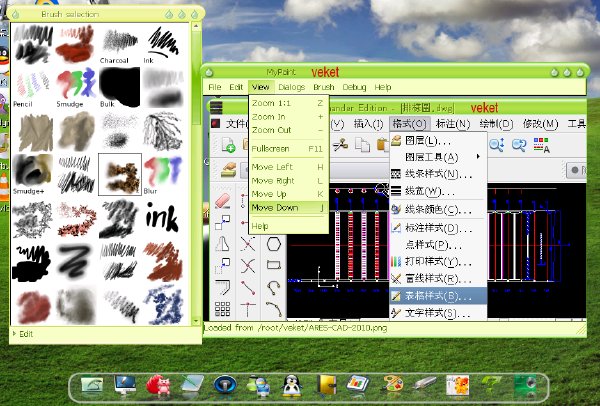Select 标注样式(D)... menu entry

click(438, 228)
